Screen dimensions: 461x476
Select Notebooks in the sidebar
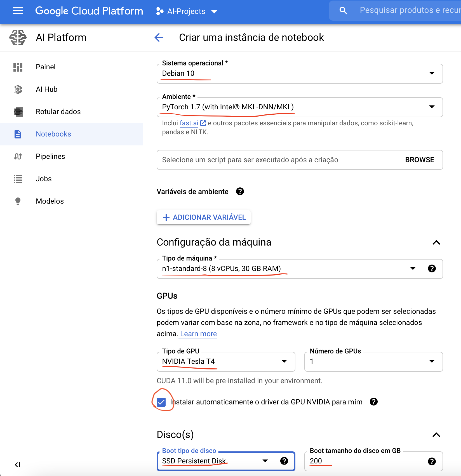tap(71, 134)
